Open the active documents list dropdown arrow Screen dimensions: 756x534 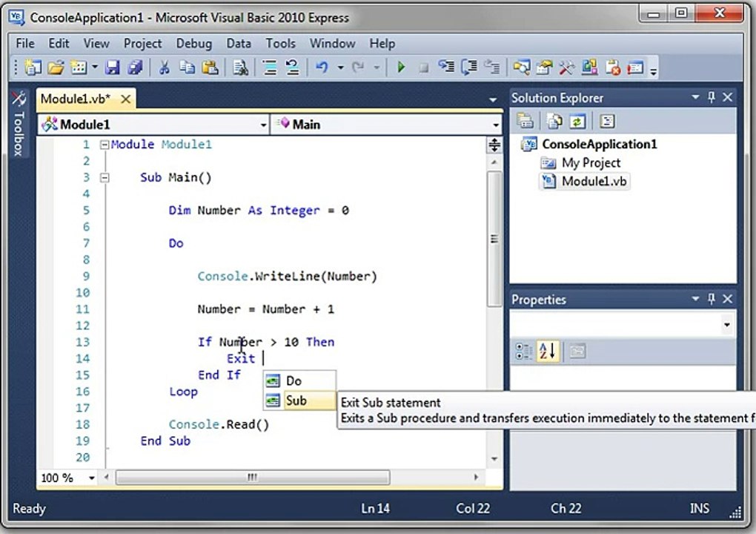(x=493, y=100)
